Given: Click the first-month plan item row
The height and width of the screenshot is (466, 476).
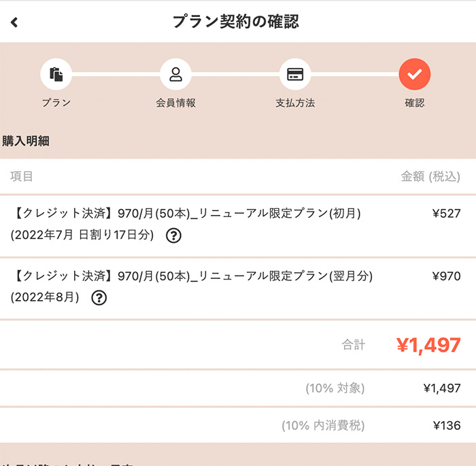Looking at the screenshot, I should point(186,214).
